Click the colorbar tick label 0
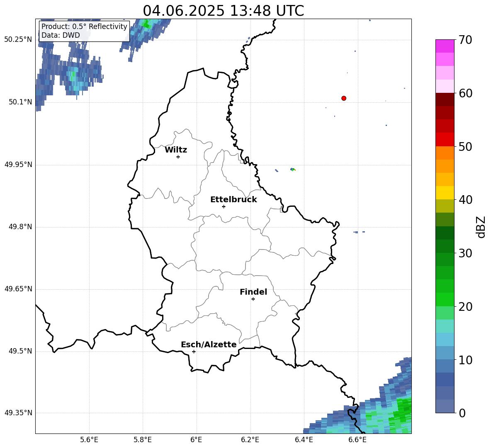This screenshot has width=491, height=448. [462, 413]
